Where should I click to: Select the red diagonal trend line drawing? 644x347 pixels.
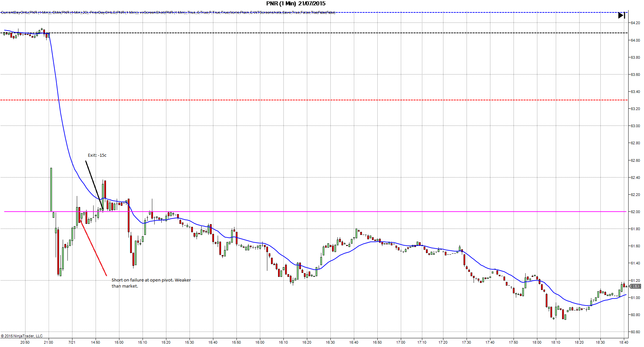coord(93,248)
